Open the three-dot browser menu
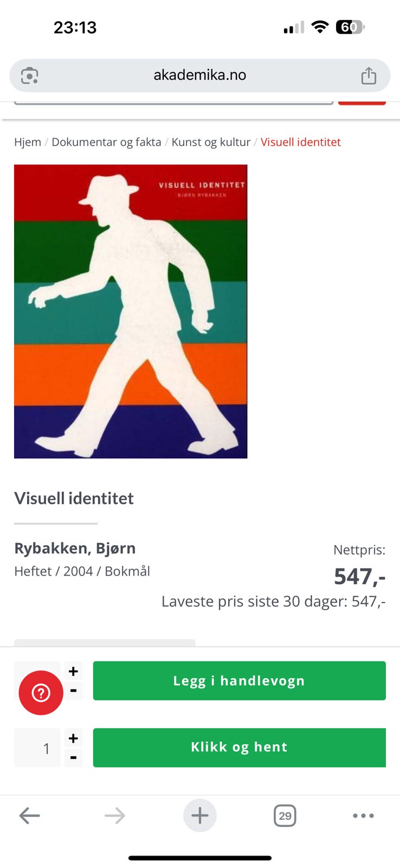This screenshot has height=868, width=400. 363,815
